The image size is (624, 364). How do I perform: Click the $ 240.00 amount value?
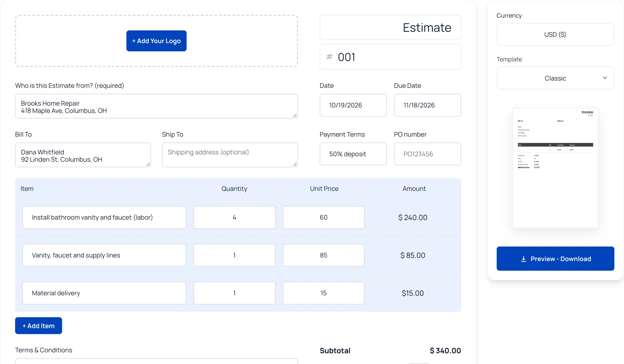coord(413,217)
